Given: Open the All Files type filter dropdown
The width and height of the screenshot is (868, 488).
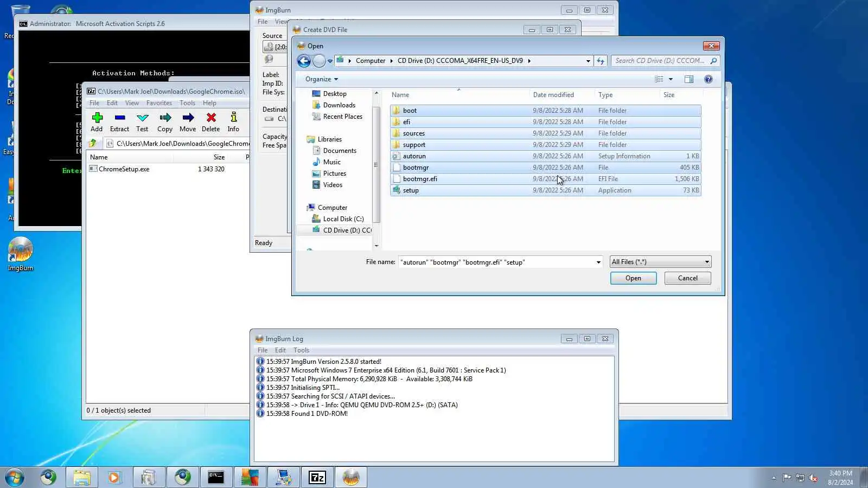Looking at the screenshot, I should point(660,262).
